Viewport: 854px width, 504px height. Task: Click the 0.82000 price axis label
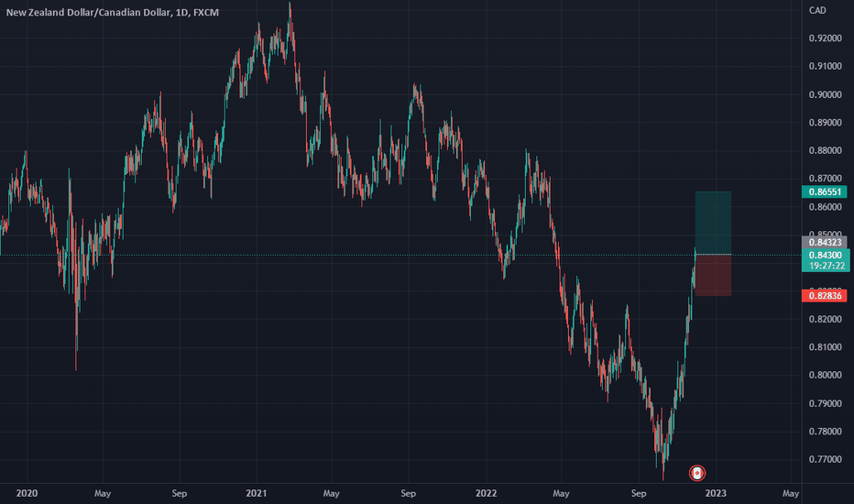click(825, 319)
